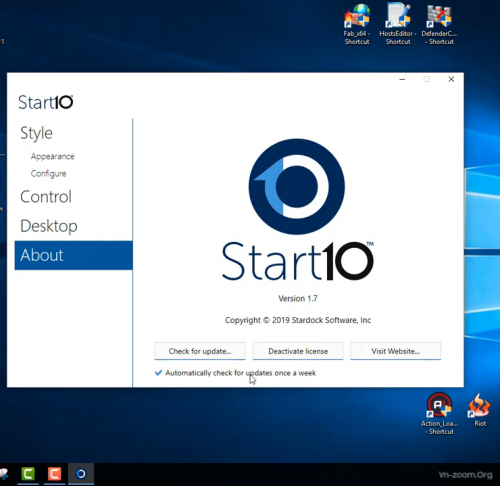Open the Style section

(x=36, y=133)
